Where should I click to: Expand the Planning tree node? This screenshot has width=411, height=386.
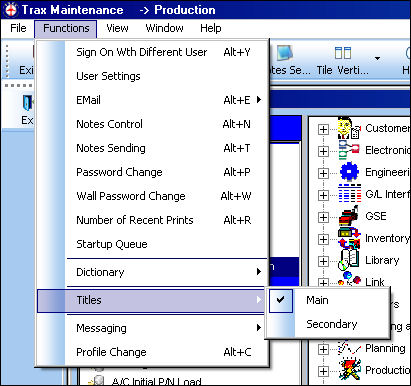(323, 349)
